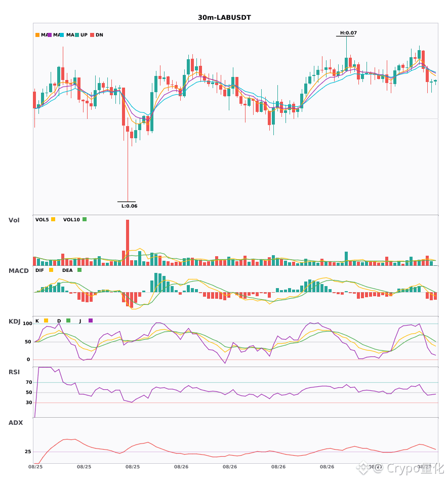The image size is (448, 481).
Task: Click the RSI panel label
Action: [14, 372]
